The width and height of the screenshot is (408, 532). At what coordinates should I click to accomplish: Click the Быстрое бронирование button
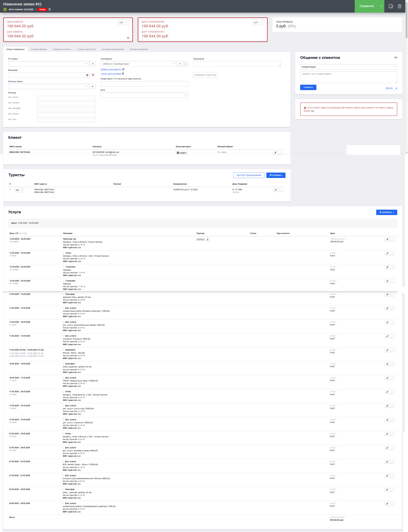pyautogui.click(x=249, y=175)
